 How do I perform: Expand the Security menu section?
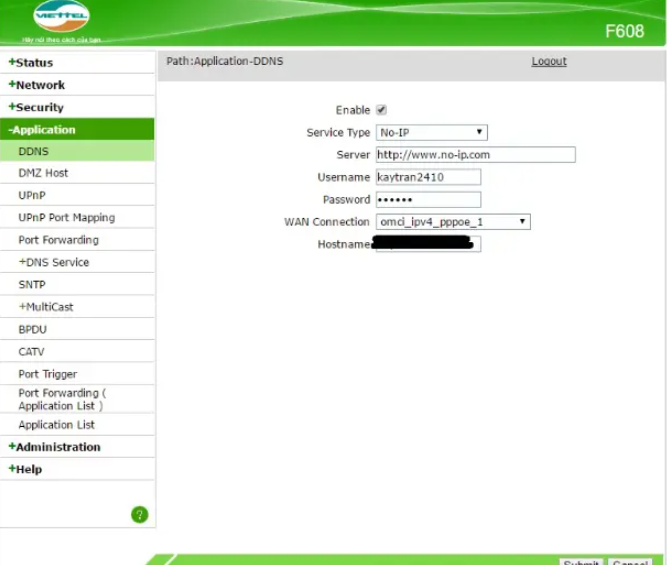[37, 107]
